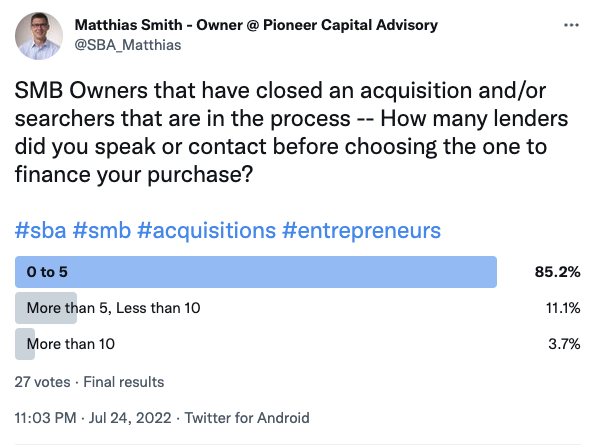The width and height of the screenshot is (596, 445).
Task: Select the '0 to 5' poll bar
Action: coord(256,272)
